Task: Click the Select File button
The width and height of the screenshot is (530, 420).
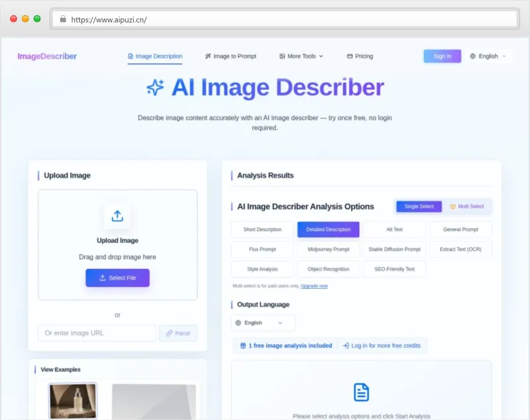Action: (x=117, y=278)
